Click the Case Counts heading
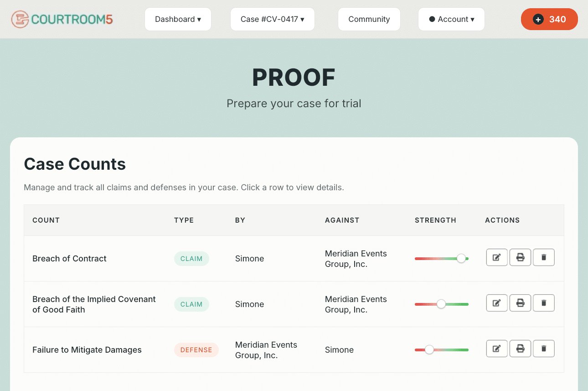588x391 pixels. pos(75,164)
